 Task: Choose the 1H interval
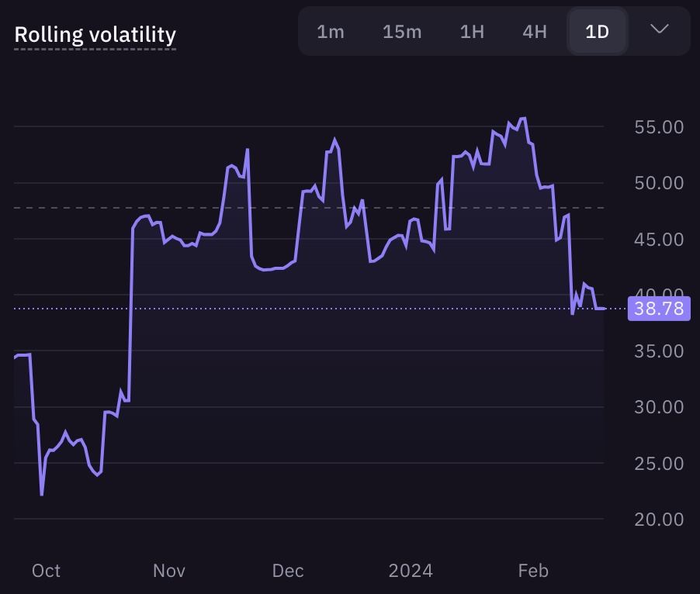pyautogui.click(x=472, y=32)
